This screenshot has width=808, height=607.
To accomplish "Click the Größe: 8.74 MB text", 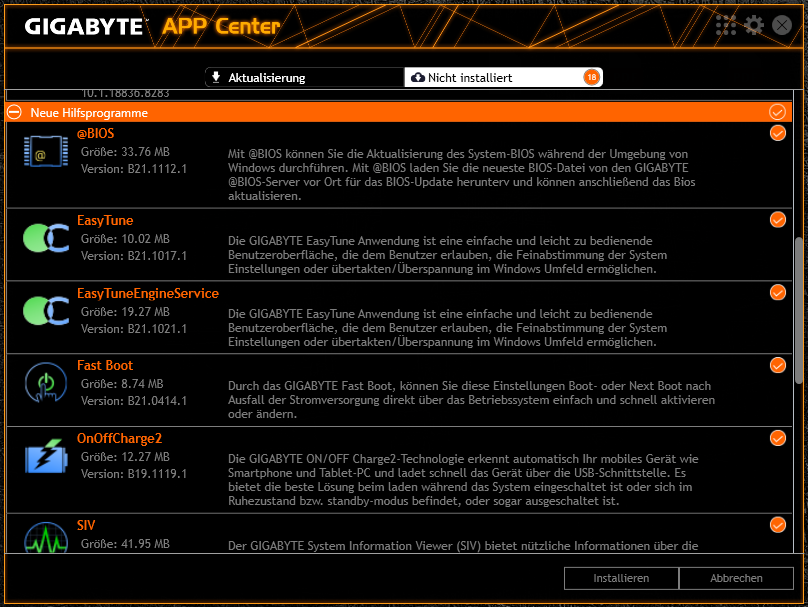I will click(x=122, y=384).
